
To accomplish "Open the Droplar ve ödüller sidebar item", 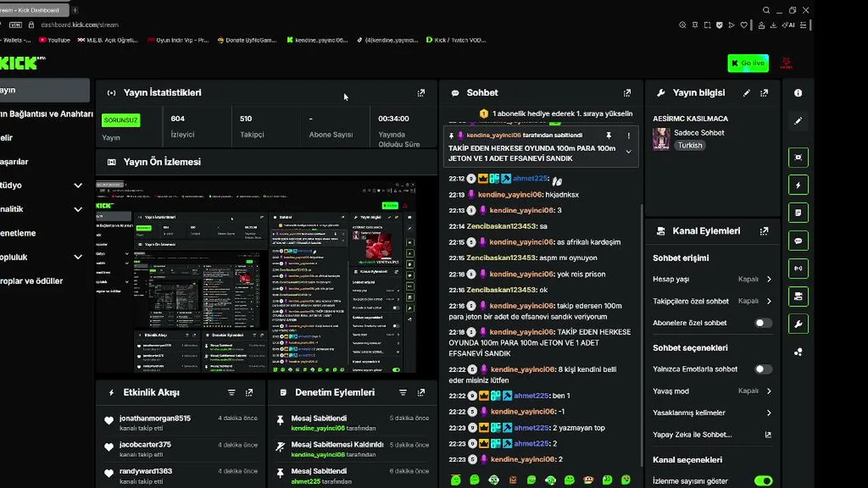I will click(x=32, y=281).
